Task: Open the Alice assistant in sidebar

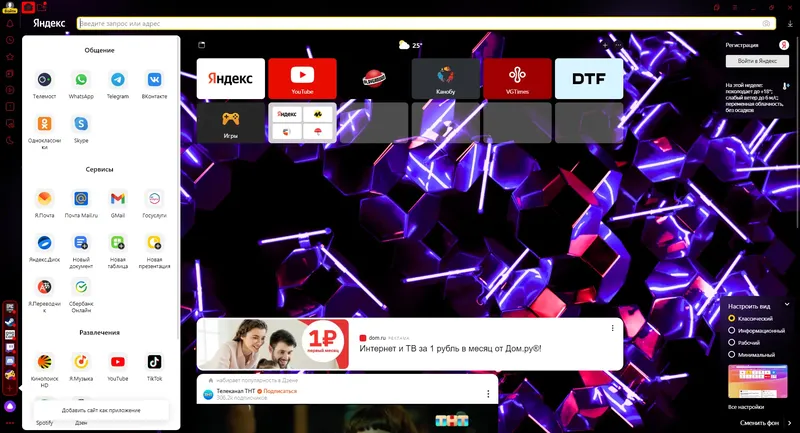Action: (10, 406)
